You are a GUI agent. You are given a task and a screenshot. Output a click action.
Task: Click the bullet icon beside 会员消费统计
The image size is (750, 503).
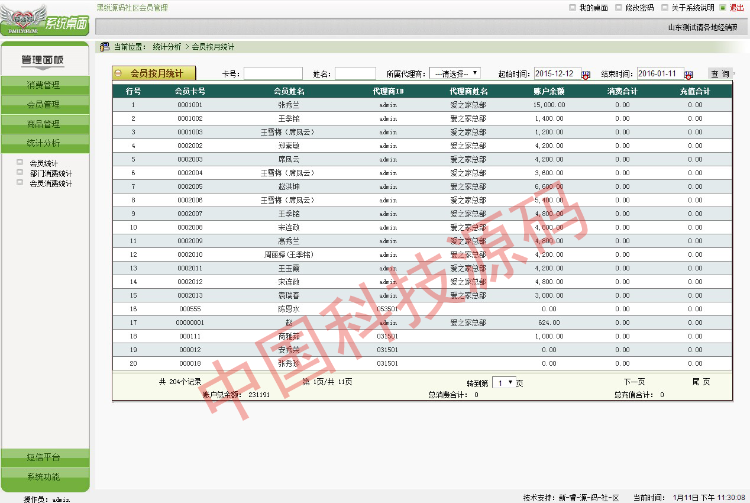(x=20, y=182)
